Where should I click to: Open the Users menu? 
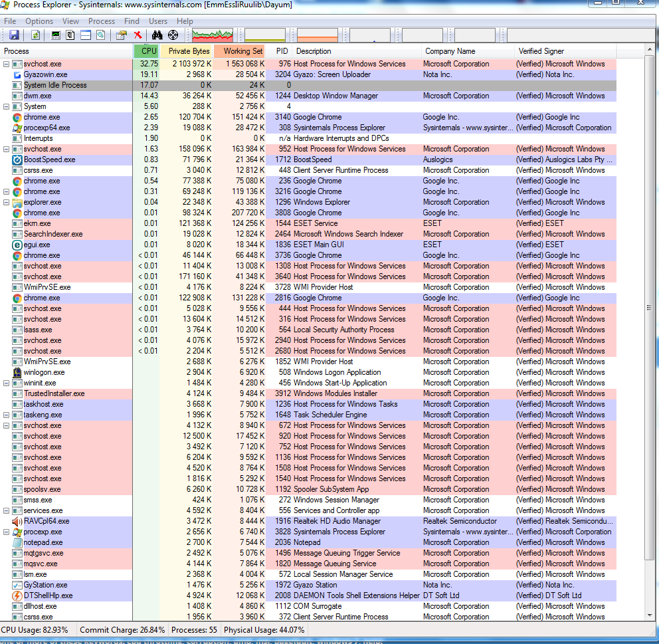click(158, 21)
